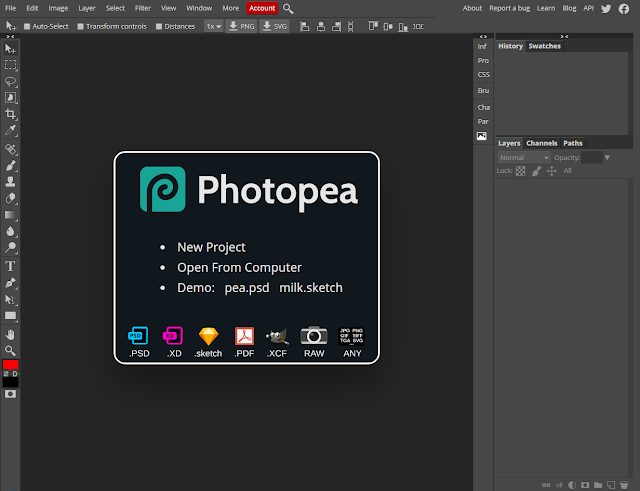Select the Spot Healing Brush tool
This screenshot has width=640, height=491.
tap(10, 149)
